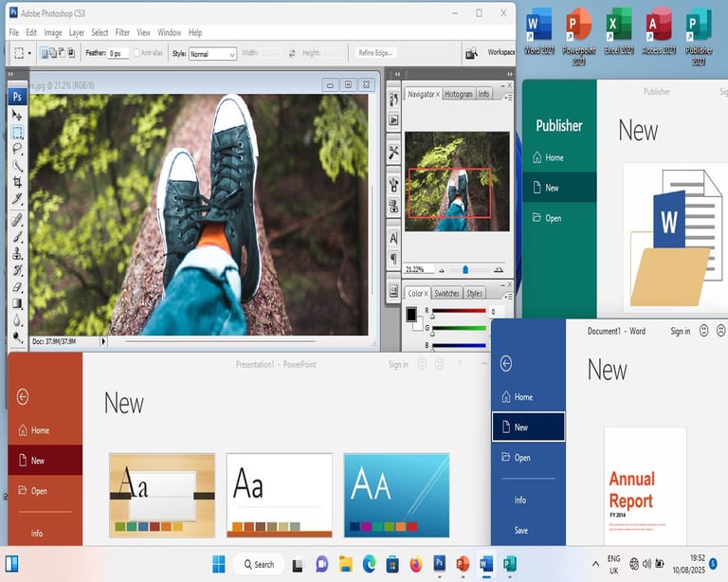
Task: Select the Clone Stamp tool
Action: tap(17, 253)
